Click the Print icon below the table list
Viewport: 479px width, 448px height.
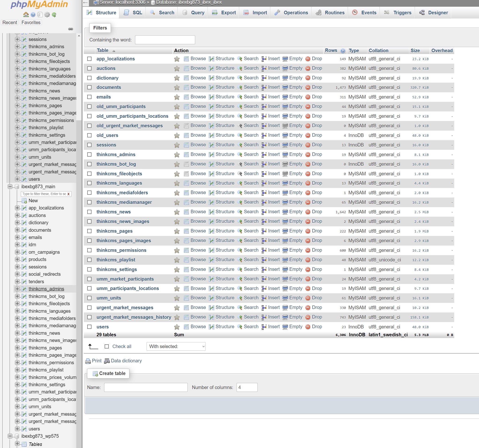click(88, 361)
